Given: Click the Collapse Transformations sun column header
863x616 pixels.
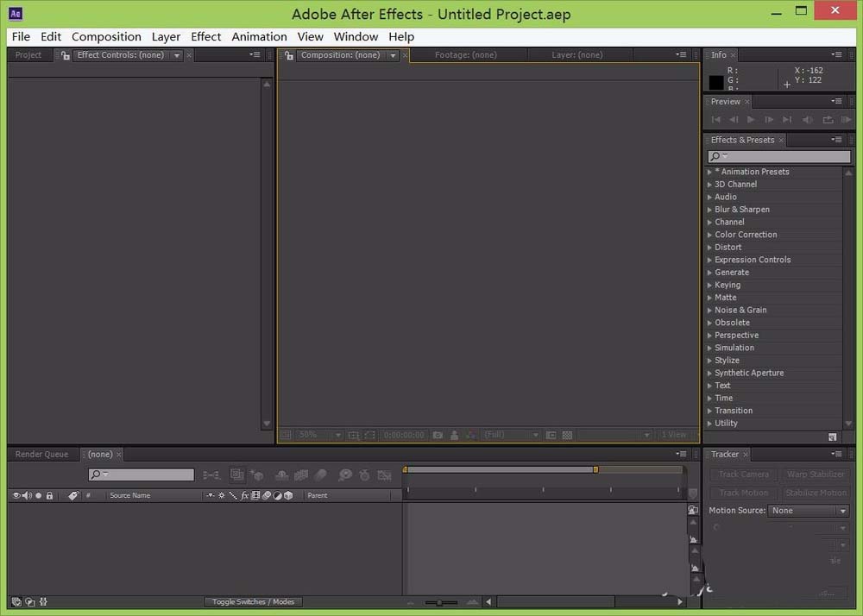Looking at the screenshot, I should (222, 495).
